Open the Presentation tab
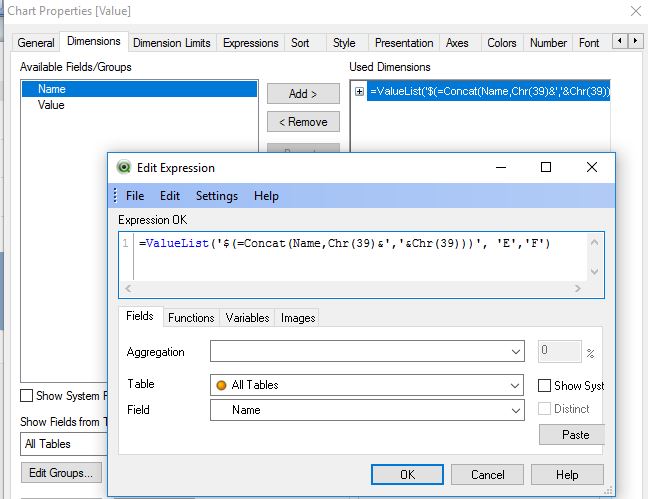Screen dimensions: 648x499 (404, 43)
